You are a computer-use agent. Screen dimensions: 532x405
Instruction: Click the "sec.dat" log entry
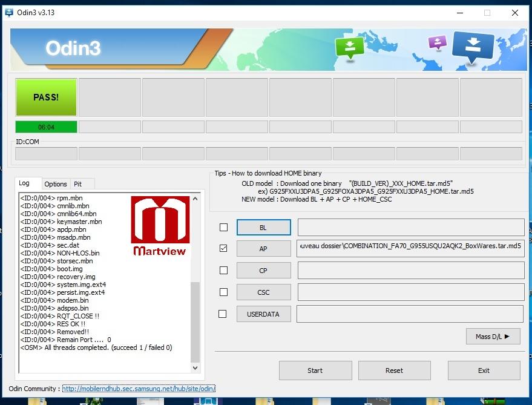pyautogui.click(x=50, y=245)
